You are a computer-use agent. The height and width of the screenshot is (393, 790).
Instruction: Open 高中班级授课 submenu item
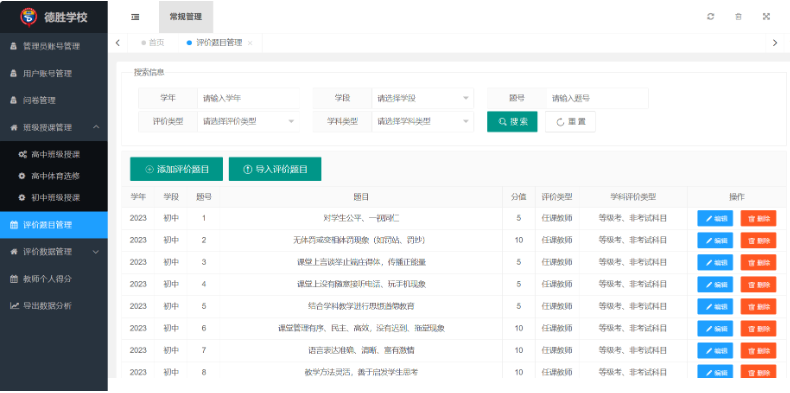pos(54,154)
